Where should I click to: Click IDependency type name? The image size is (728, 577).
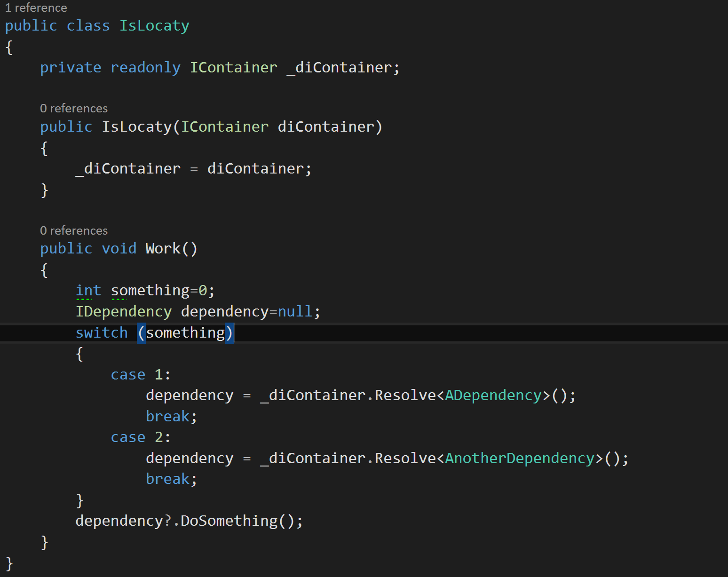(124, 312)
